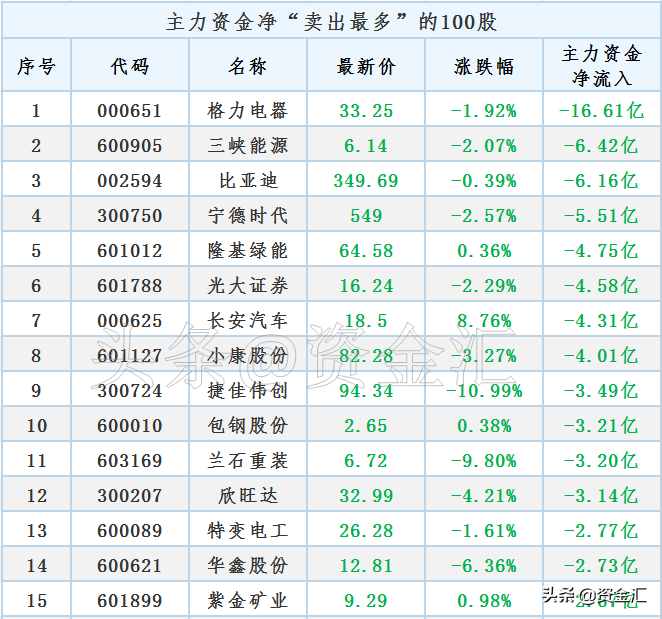The height and width of the screenshot is (619, 662).
Task: Select the stock name 捷佳伟创
Action: pos(248,391)
